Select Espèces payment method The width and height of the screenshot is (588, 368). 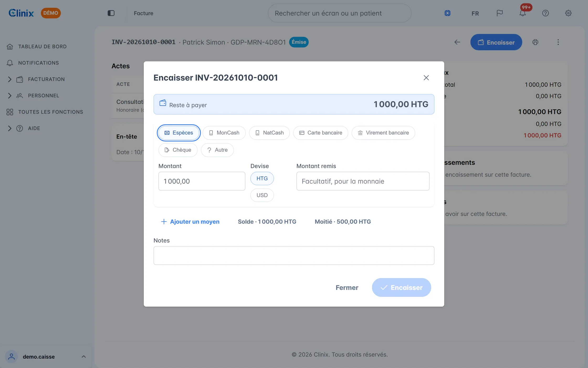coord(179,133)
